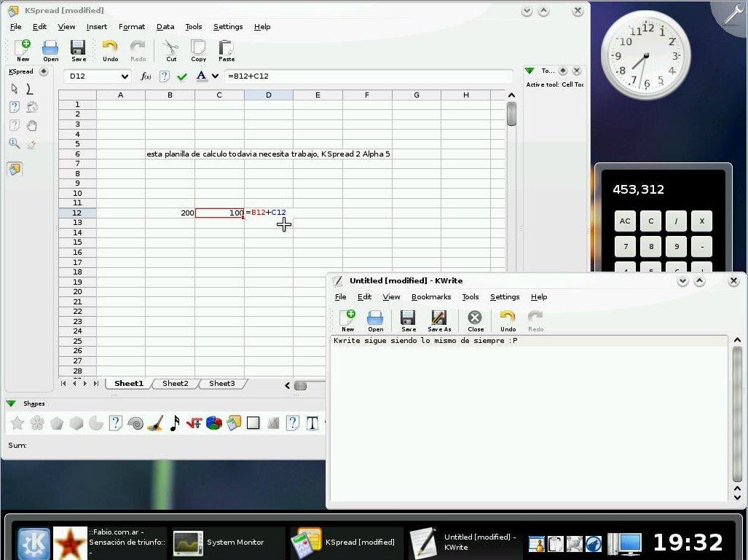Click the Close document icon in KWrite
Image resolution: width=748 pixels, height=560 pixels.
[x=475, y=321]
